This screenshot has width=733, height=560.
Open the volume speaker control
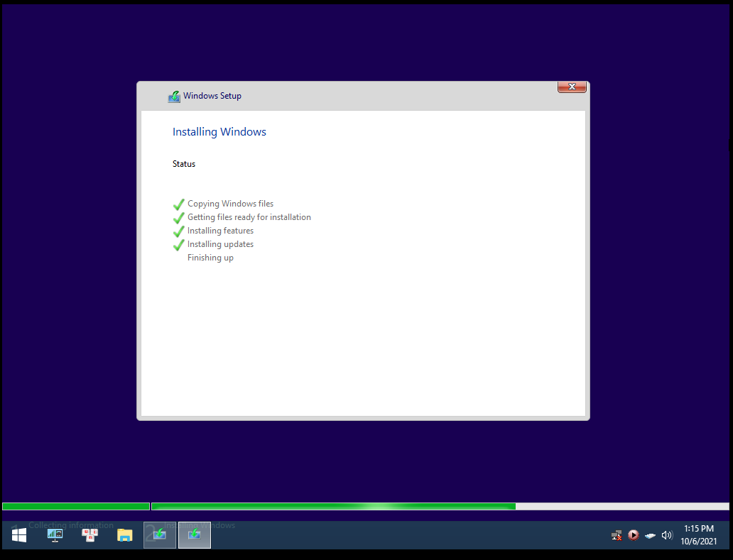[x=667, y=535]
